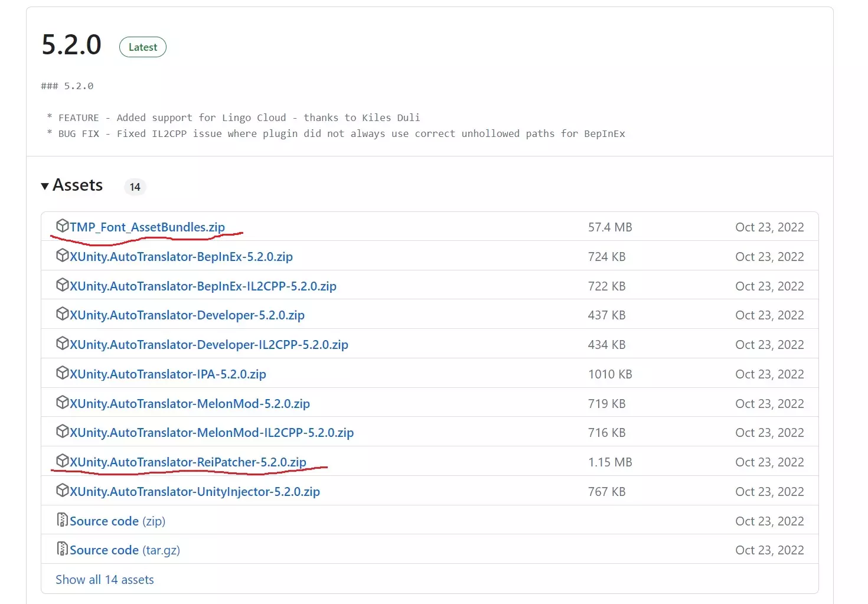Click package icon beside IPA-5.2.0.zip
Image resolution: width=868 pixels, height=604 pixels.
[62, 373]
